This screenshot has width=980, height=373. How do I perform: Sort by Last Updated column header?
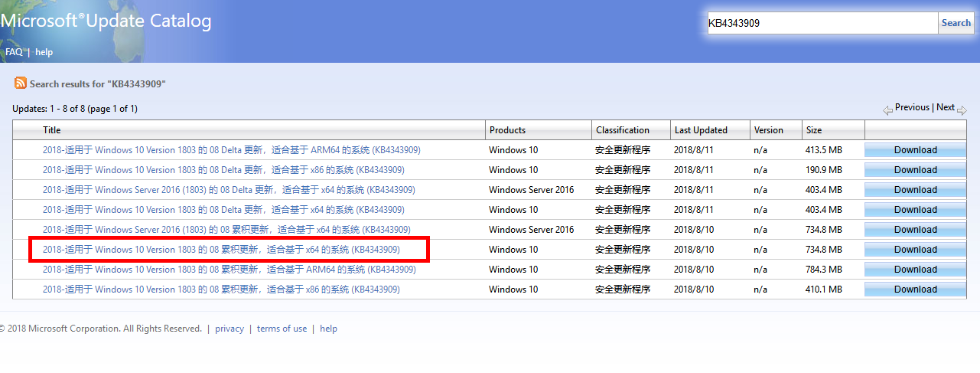(701, 130)
